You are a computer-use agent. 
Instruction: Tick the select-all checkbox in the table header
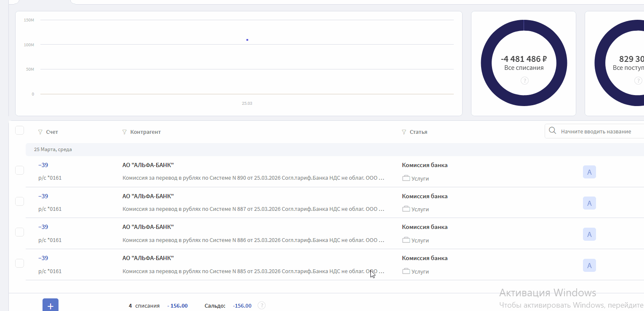pyautogui.click(x=19, y=130)
